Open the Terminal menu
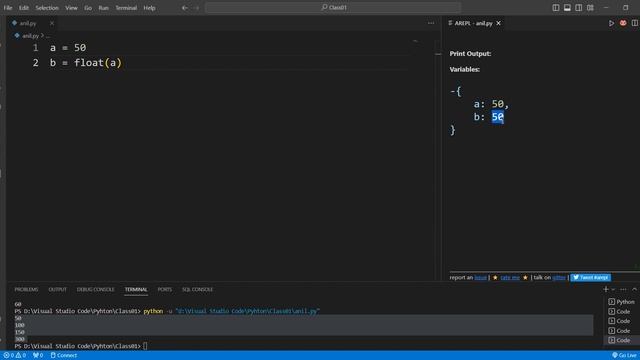Image resolution: width=640 pixels, height=360 pixels. tap(126, 8)
